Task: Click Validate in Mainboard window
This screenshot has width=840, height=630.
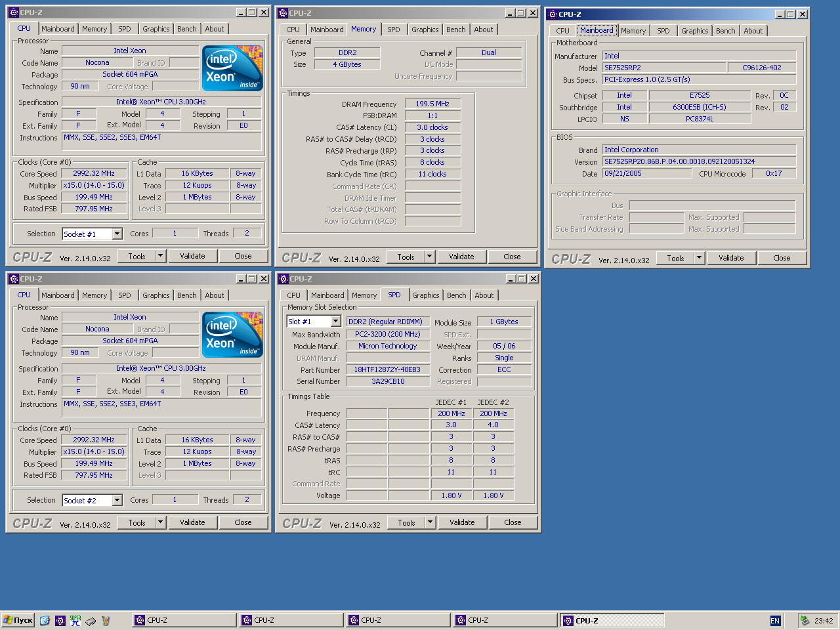Action: click(731, 258)
